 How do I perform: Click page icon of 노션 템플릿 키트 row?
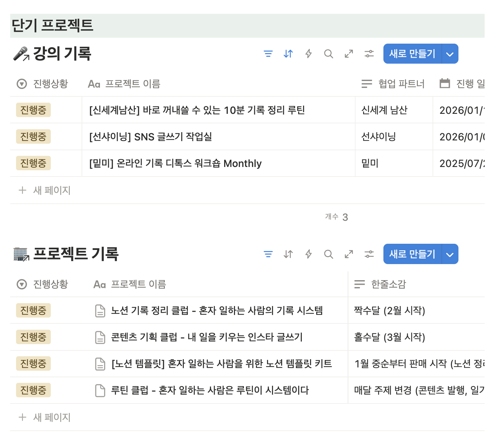pyautogui.click(x=100, y=364)
